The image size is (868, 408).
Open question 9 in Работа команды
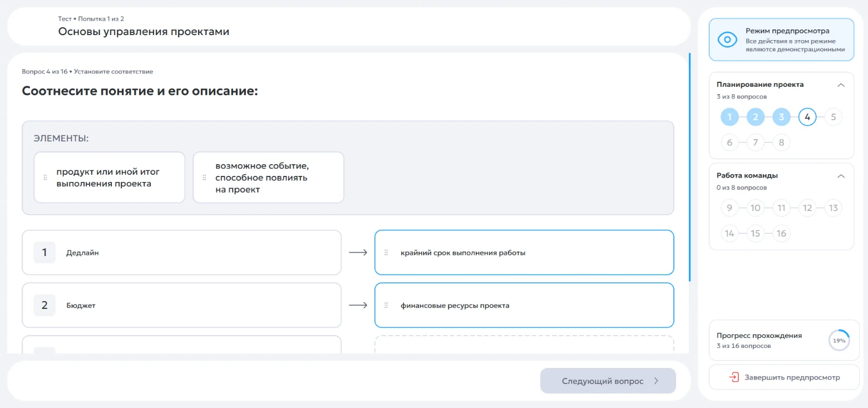pos(729,208)
